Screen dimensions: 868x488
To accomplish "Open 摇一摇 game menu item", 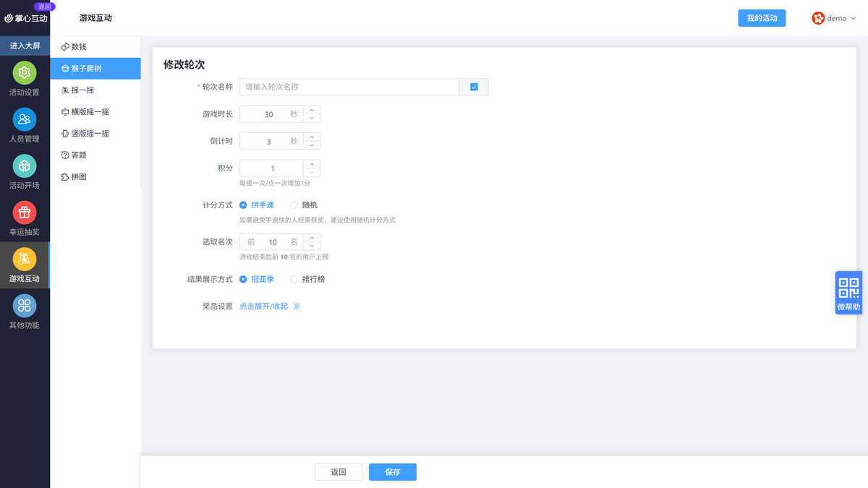I will coord(95,90).
